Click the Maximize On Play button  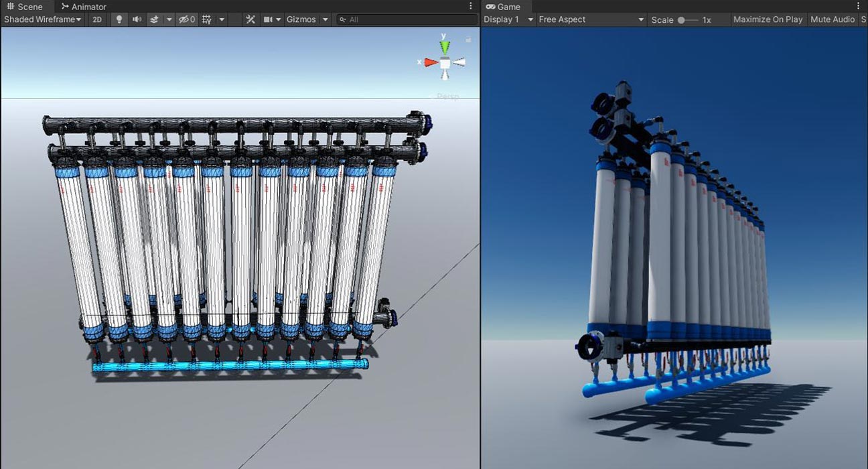768,19
